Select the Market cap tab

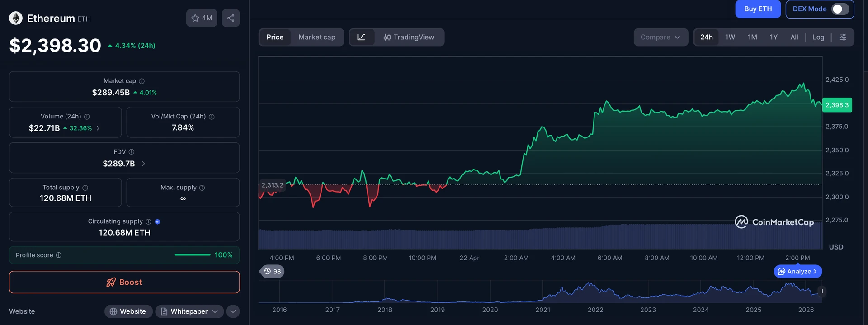pyautogui.click(x=317, y=37)
